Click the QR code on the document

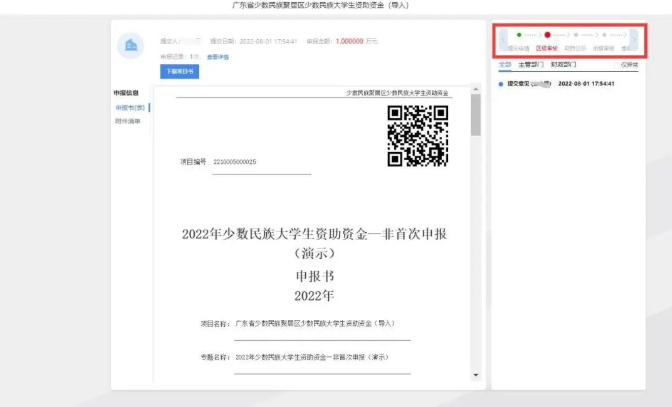point(417,135)
